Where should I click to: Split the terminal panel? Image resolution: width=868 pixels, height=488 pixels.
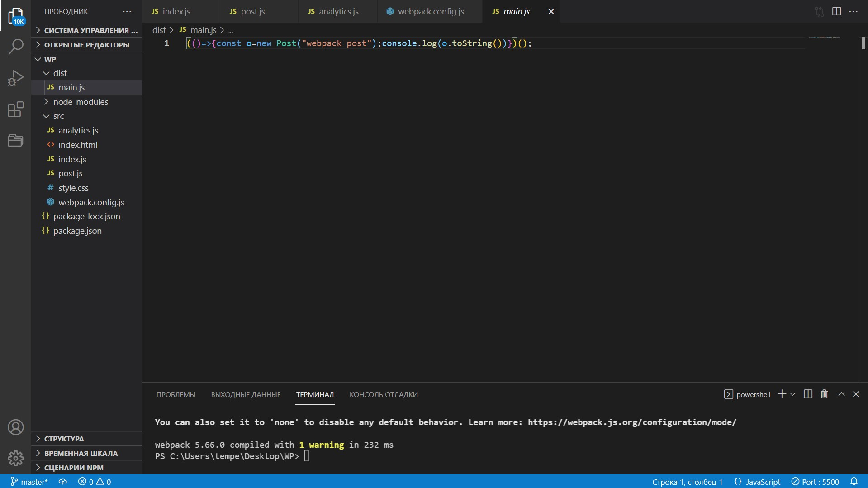click(x=808, y=394)
